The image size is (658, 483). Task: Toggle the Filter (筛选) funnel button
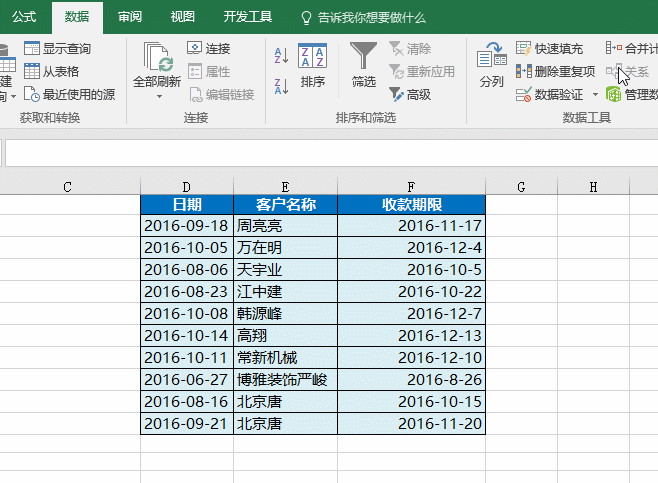coord(363,64)
